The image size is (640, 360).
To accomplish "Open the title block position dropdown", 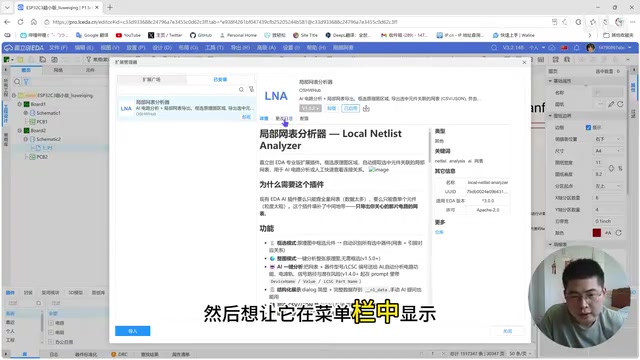I will [607, 139].
